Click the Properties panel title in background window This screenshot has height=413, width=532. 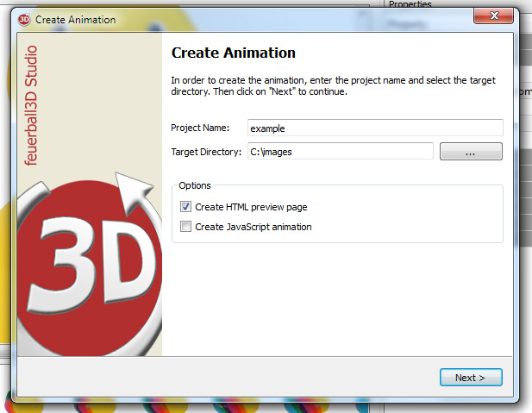410,4
